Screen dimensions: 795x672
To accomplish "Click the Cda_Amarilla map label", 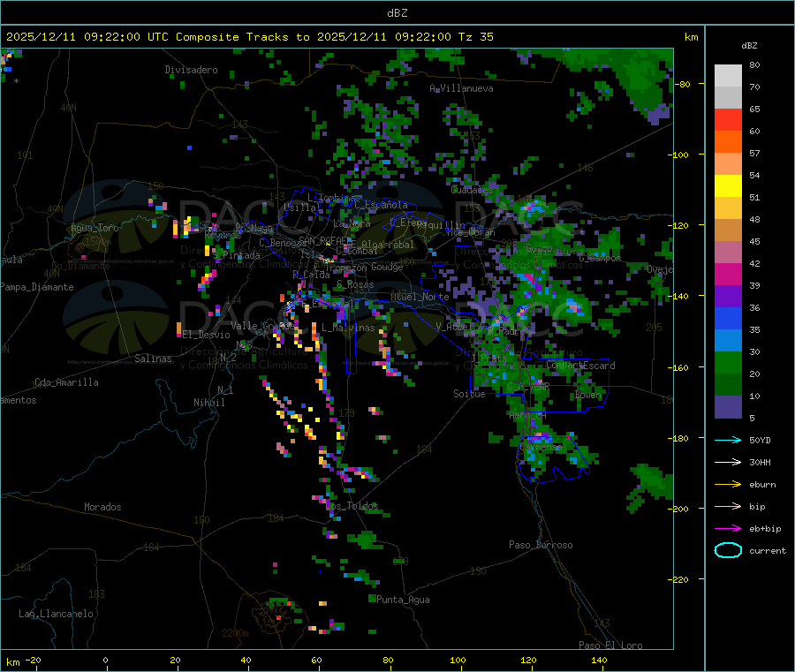I will tap(66, 382).
